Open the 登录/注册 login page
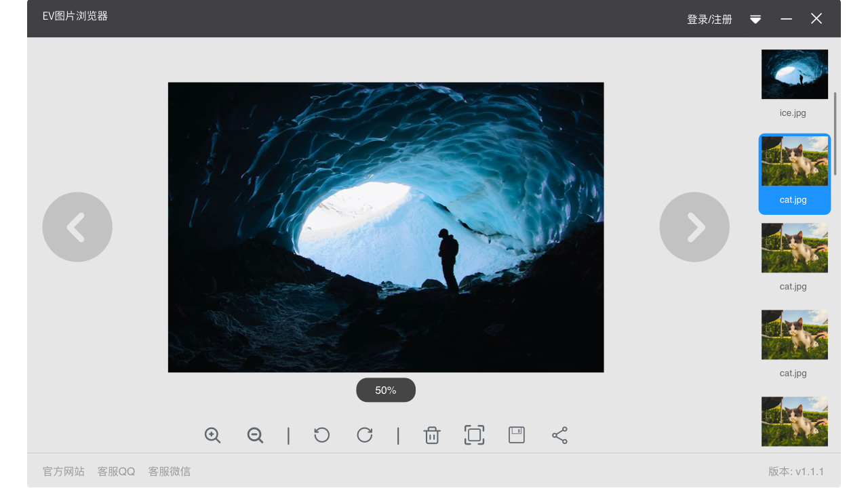This screenshot has width=868, height=488. (x=709, y=19)
